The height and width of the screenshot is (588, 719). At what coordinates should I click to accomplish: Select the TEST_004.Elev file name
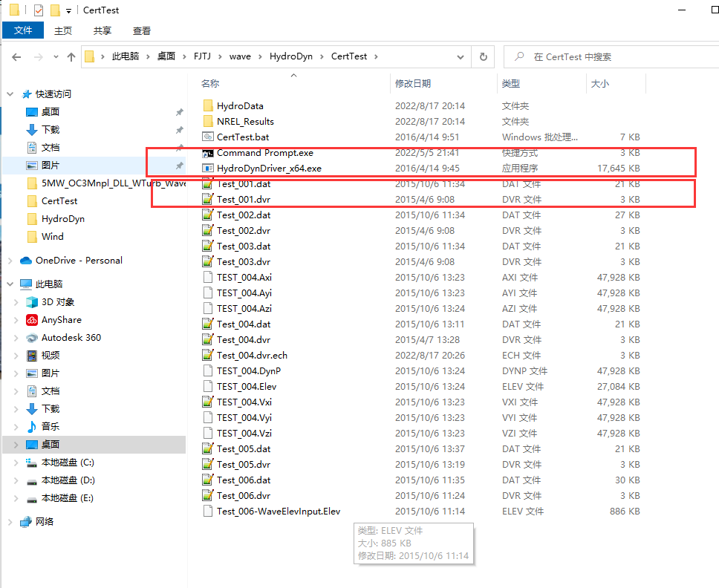pos(247,386)
